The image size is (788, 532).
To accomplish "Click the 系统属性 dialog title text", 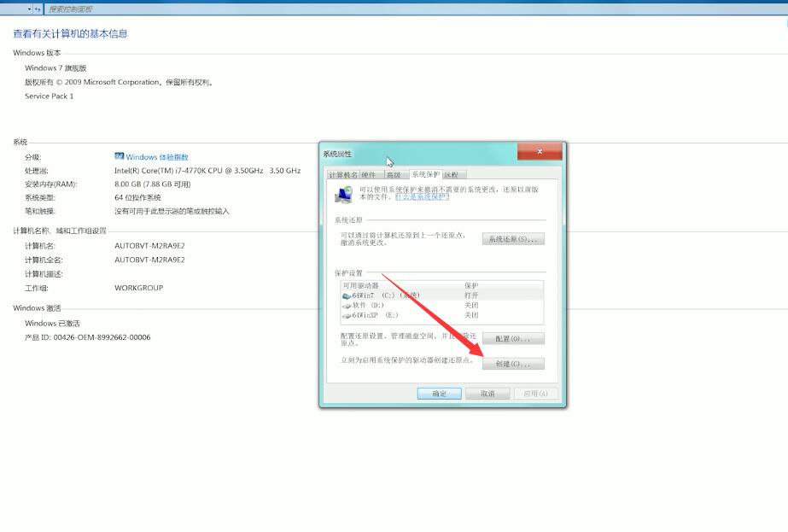I will click(337, 154).
